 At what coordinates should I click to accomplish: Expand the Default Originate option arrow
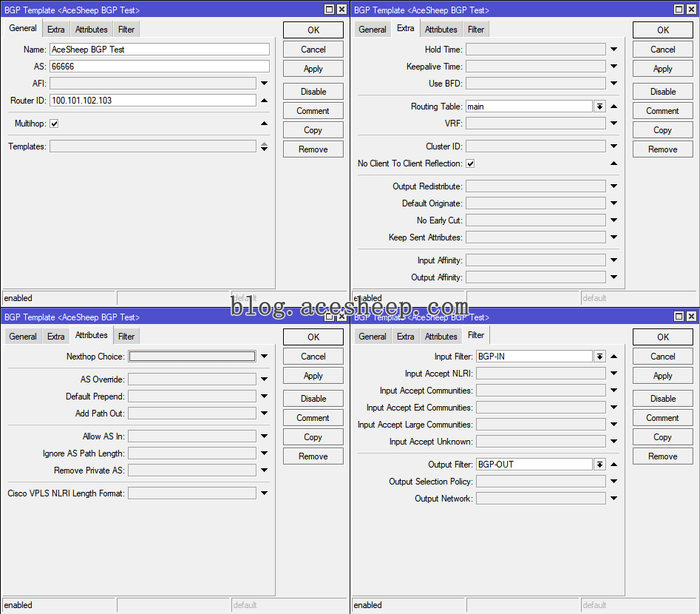[614, 203]
